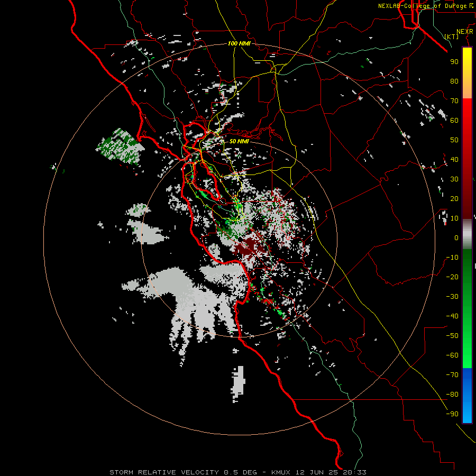The image size is (476, 476).
Task: Click the 60 value on the velocity scale
Action: pyautogui.click(x=454, y=120)
